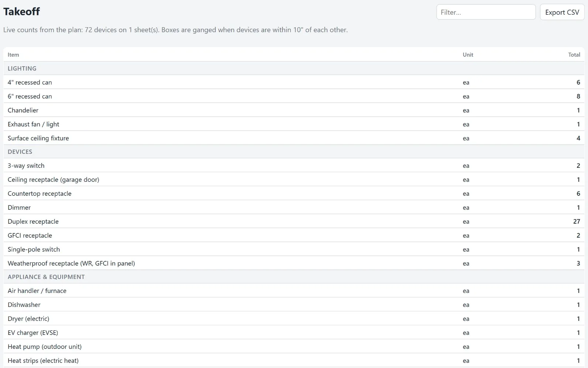Click the GFCI receptacle row
The image size is (588, 368).
click(294, 235)
